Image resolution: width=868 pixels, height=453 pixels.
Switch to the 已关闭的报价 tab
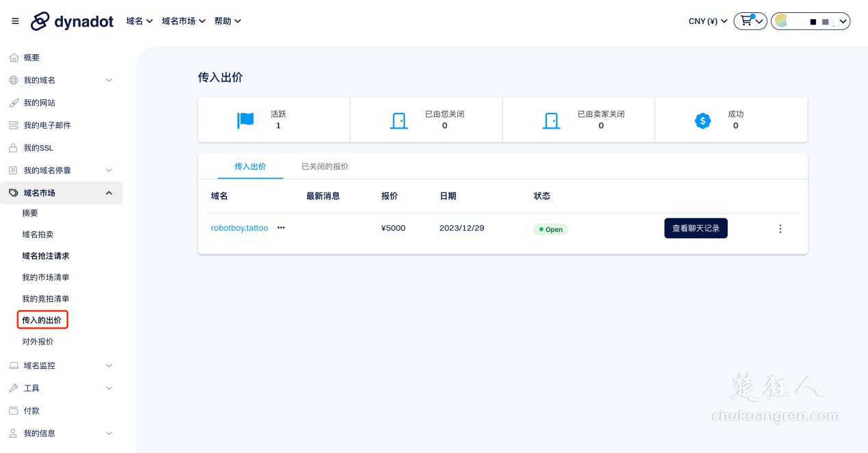tap(324, 166)
